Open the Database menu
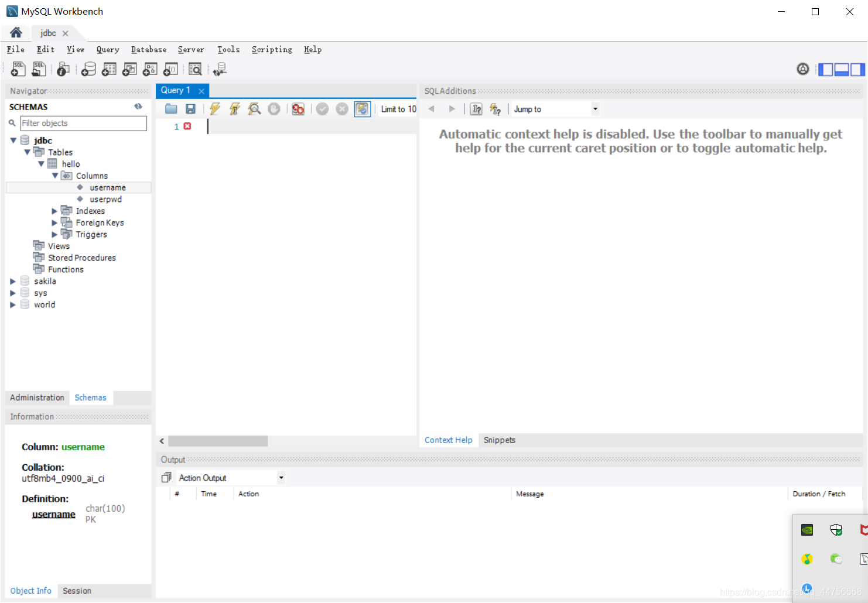The height and width of the screenshot is (603, 868). [x=149, y=49]
